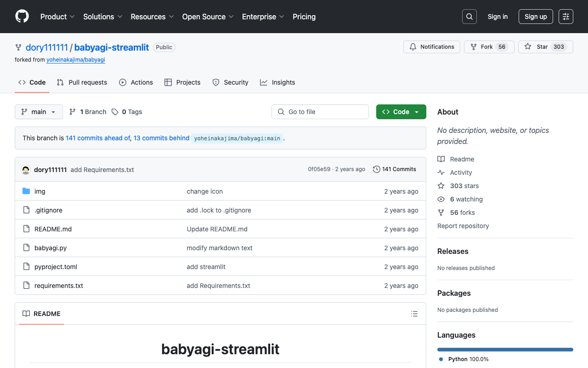Expand the Enterprise menu
The width and height of the screenshot is (588, 368).
[263, 17]
